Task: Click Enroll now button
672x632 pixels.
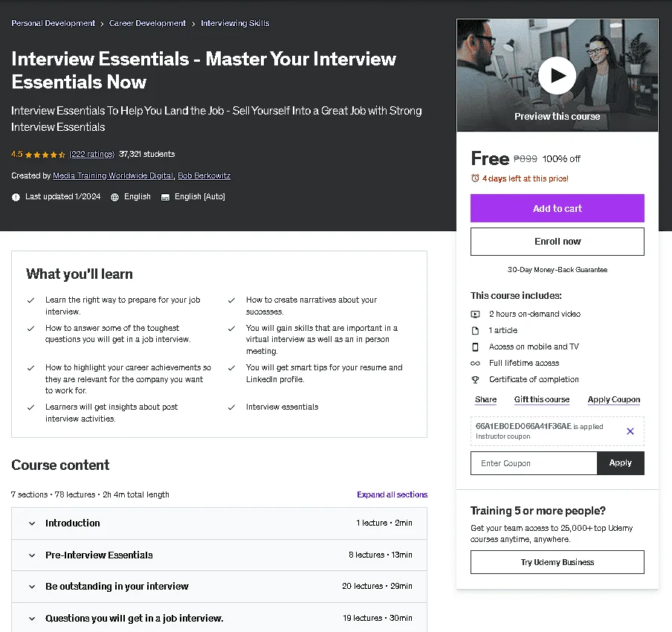Action: click(x=557, y=242)
